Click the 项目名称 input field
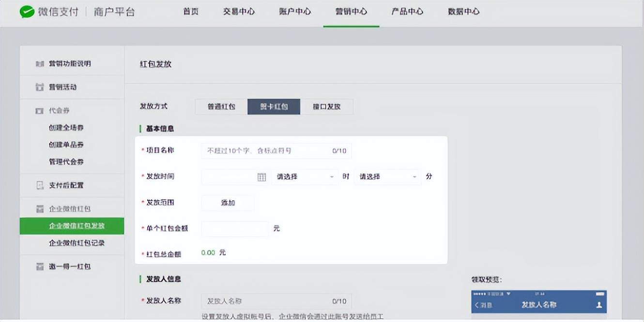 pos(276,151)
